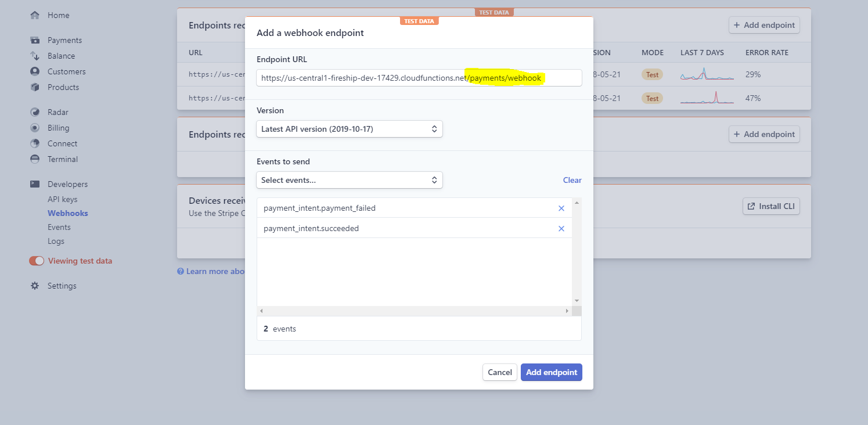
Task: Click the Connect sidebar icon
Action: (36, 143)
